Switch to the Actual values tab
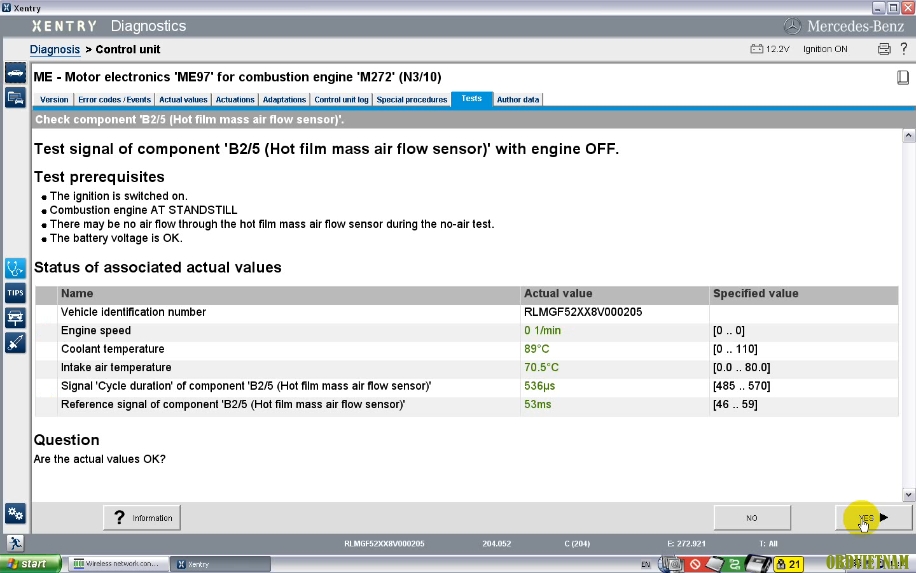Viewport: 916px width, 573px height. click(x=183, y=100)
